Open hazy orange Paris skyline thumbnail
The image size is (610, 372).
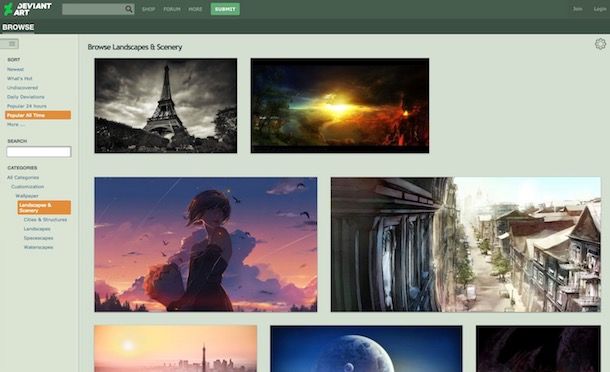175,349
